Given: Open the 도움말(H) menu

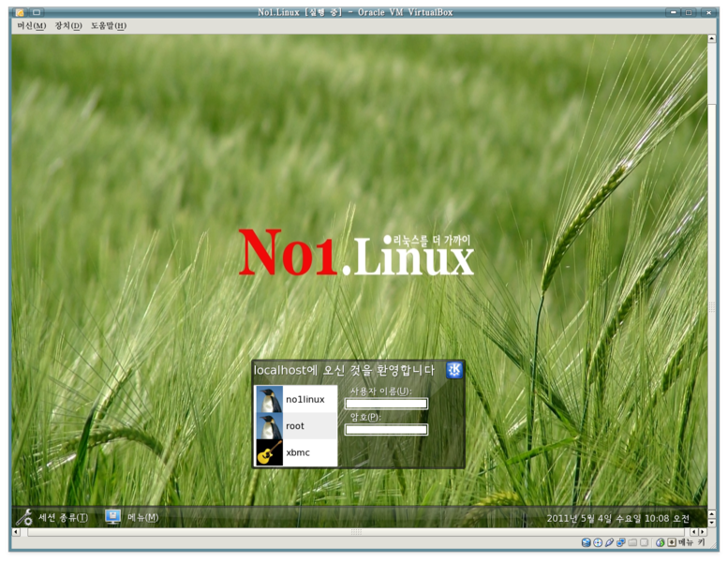Looking at the screenshot, I should tap(108, 25).
